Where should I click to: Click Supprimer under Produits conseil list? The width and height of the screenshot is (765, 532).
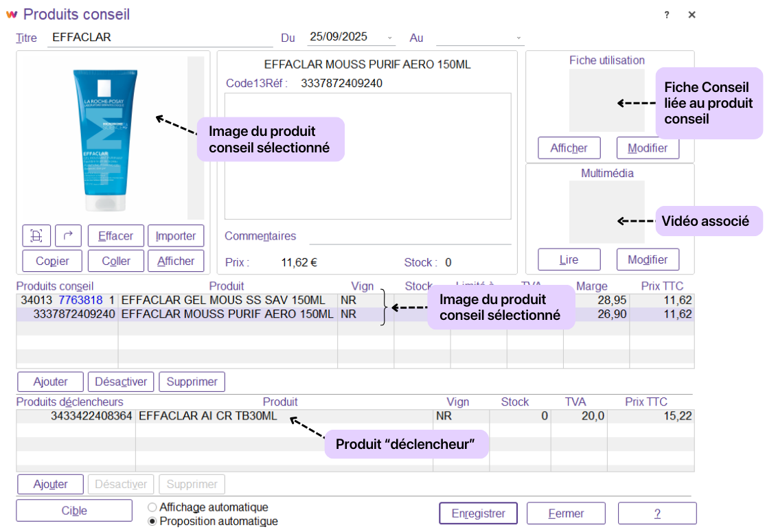pos(192,382)
